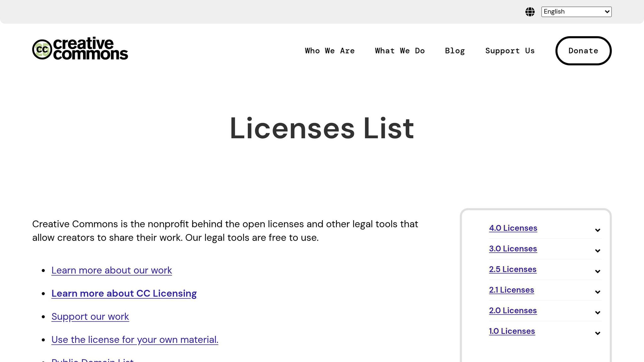Click the Support our work link

coord(90,316)
